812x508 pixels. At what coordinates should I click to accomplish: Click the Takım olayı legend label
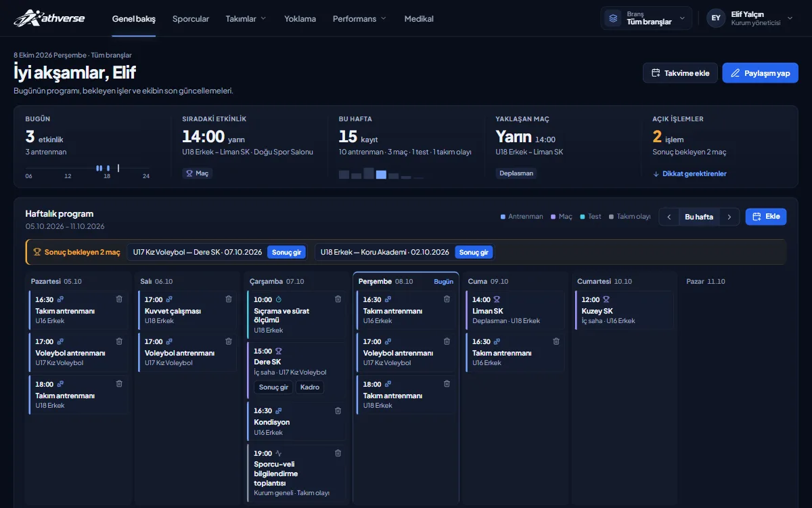pos(634,217)
